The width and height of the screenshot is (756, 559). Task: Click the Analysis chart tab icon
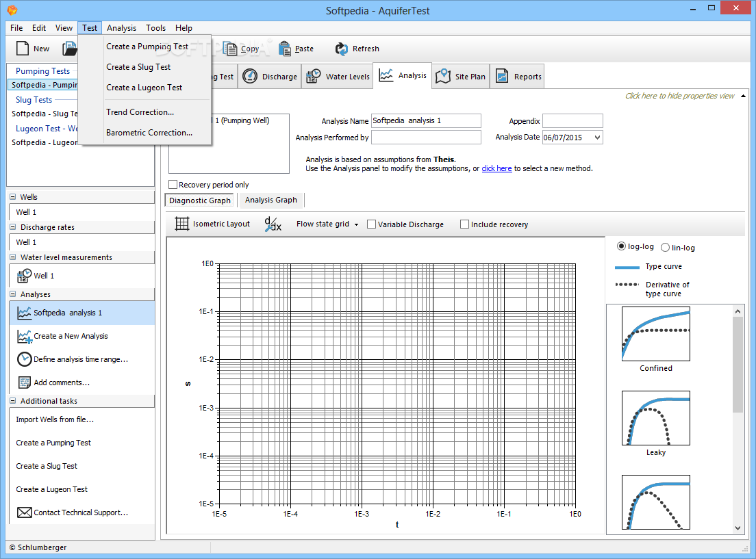[x=386, y=75]
